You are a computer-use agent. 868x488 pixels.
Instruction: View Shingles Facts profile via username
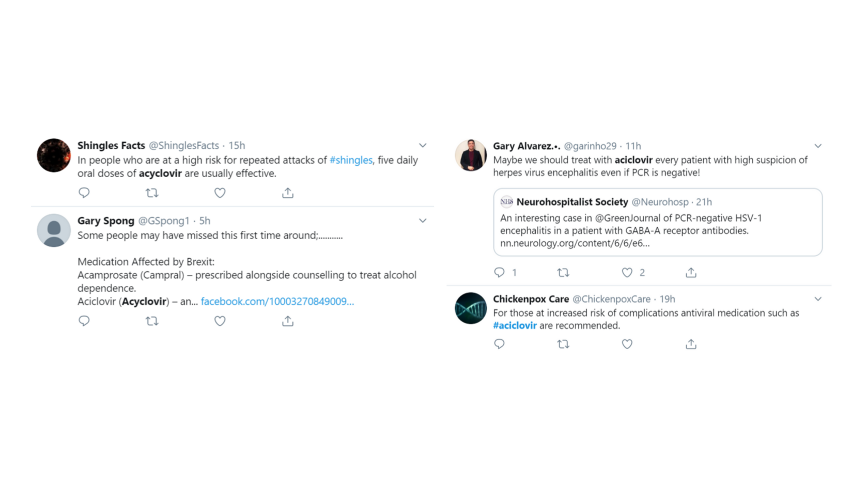184,145
